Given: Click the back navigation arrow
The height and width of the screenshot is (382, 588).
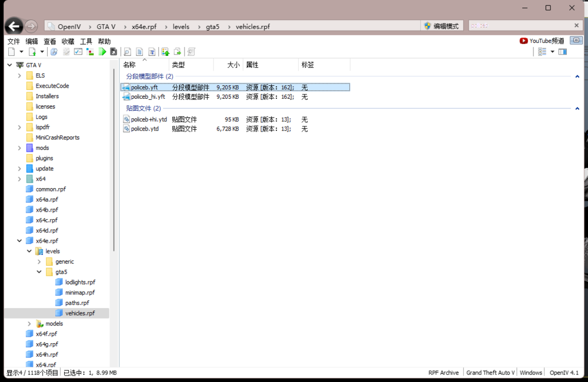Looking at the screenshot, I should 14,26.
